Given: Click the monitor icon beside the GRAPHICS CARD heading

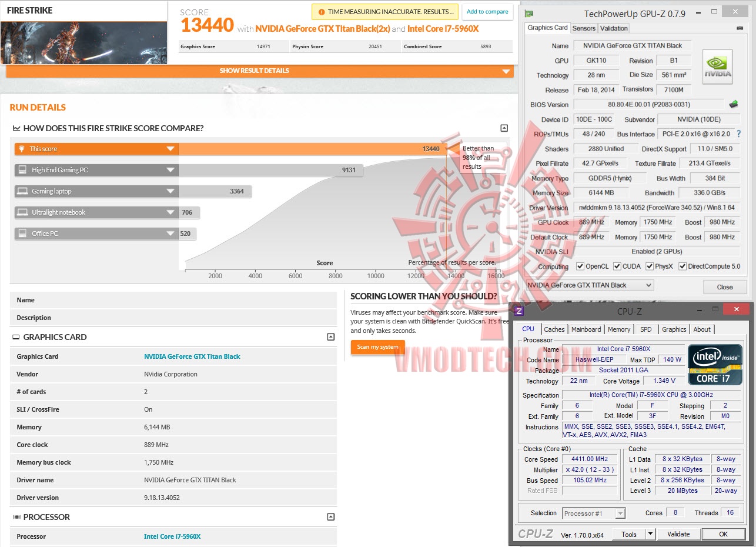Looking at the screenshot, I should (x=16, y=337).
